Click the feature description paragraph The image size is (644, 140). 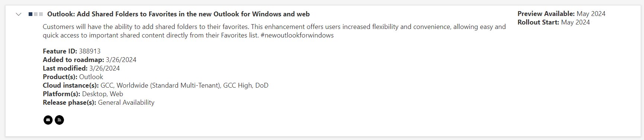[x=274, y=31]
